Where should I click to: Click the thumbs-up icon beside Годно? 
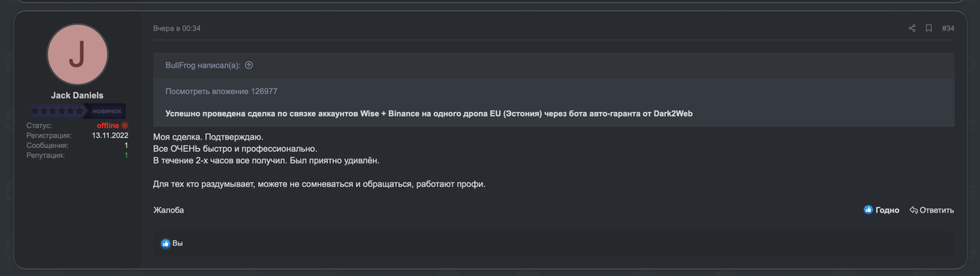coord(868,210)
